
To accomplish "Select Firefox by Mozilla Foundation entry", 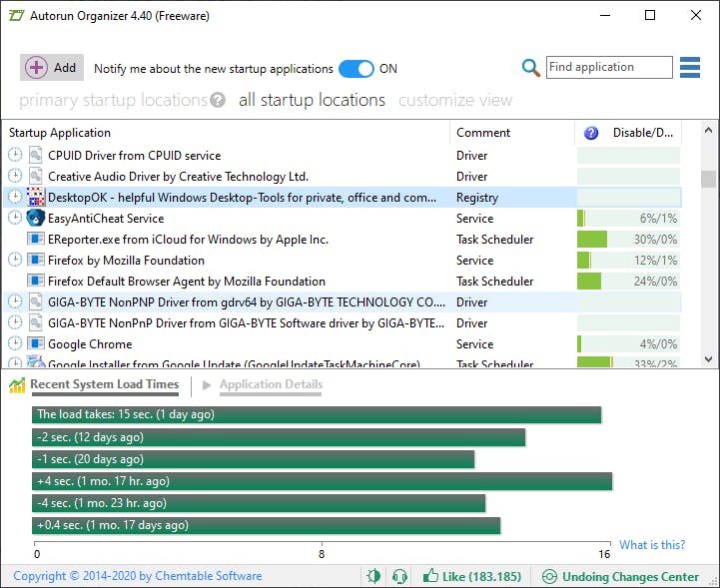I will 343,261.
